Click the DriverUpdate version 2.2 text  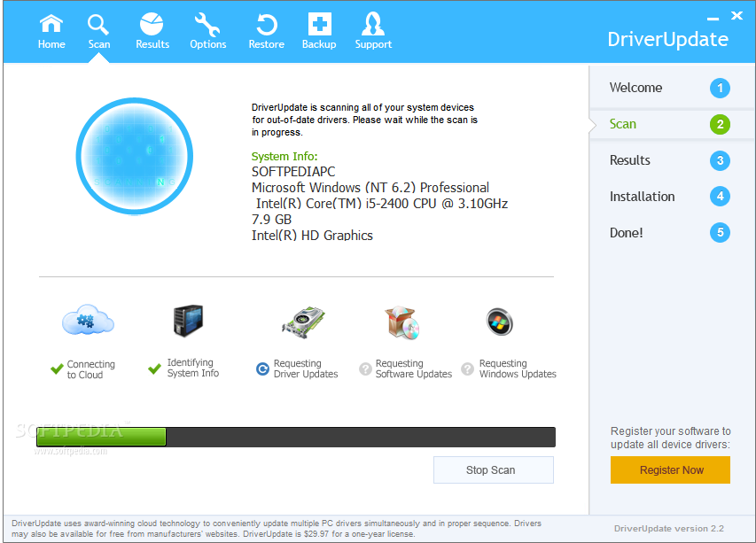pyautogui.click(x=669, y=529)
